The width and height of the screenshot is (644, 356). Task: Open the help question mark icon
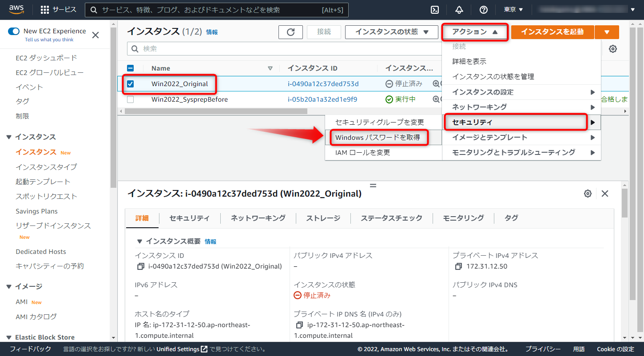point(483,9)
